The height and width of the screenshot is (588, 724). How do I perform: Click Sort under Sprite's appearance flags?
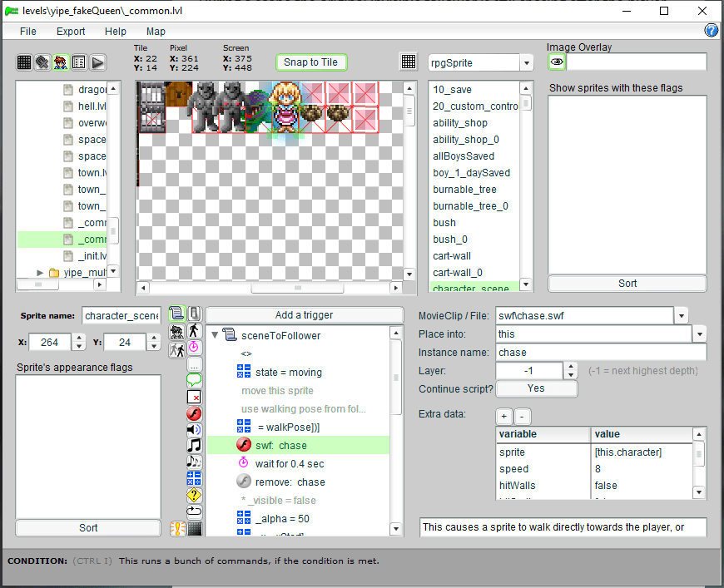88,527
